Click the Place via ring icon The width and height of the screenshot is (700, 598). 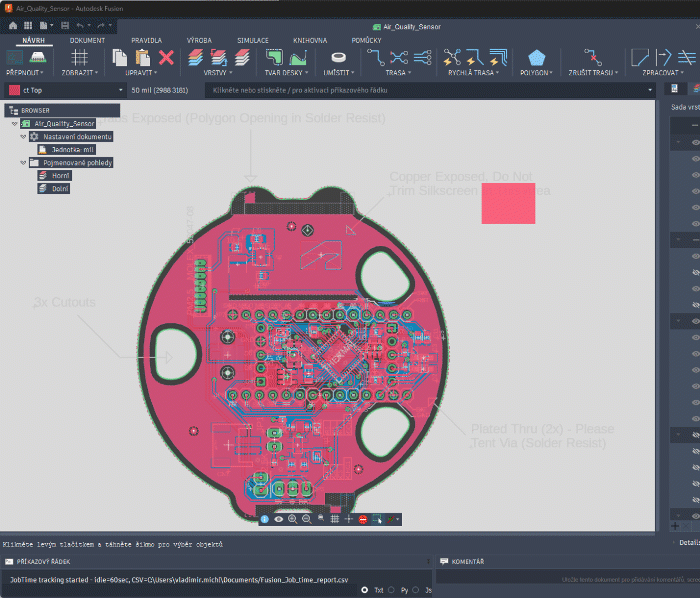point(338,58)
